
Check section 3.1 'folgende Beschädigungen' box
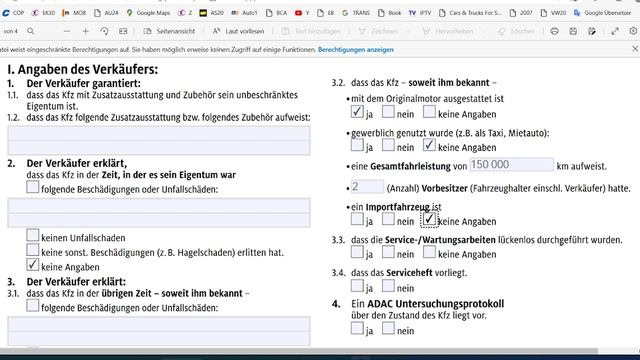point(33,306)
